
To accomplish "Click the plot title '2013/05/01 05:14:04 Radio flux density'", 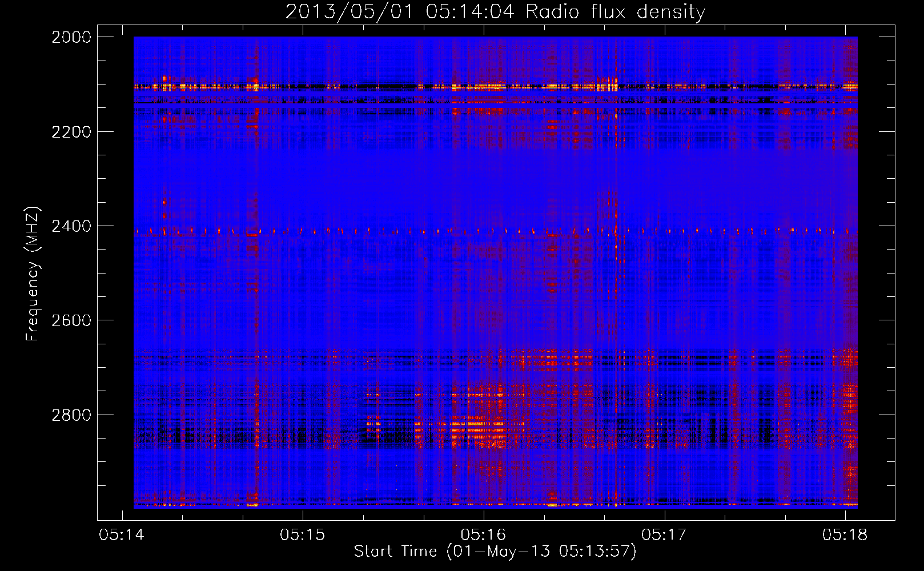I will 495,12.
